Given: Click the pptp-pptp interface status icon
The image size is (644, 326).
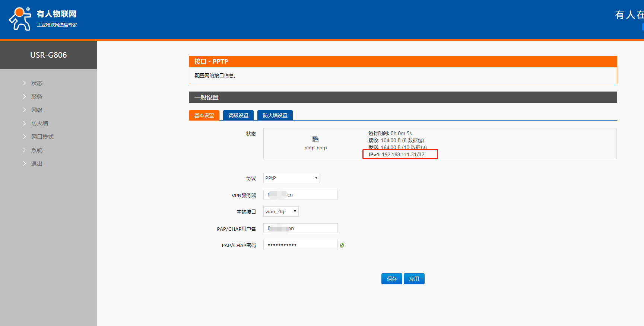Looking at the screenshot, I should click(315, 139).
